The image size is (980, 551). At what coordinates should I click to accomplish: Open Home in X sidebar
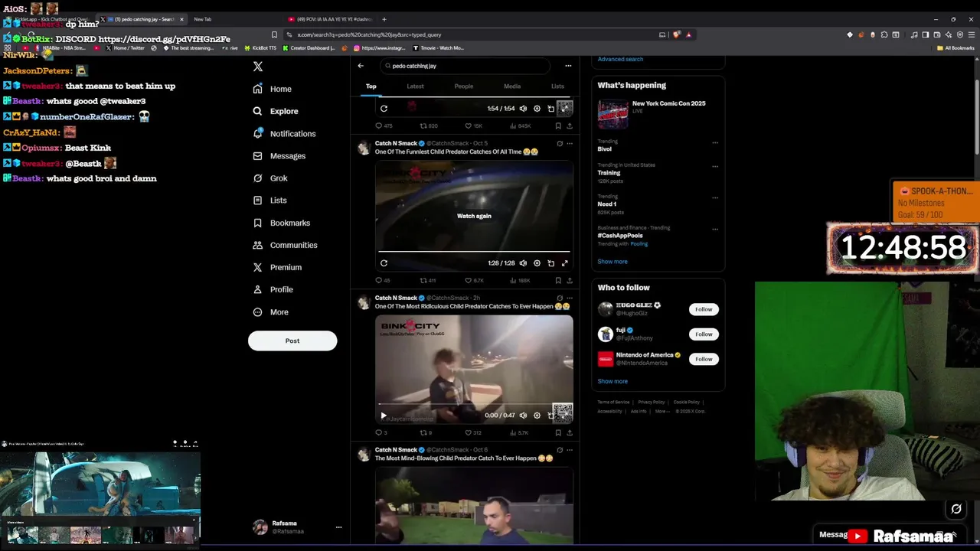[272, 89]
